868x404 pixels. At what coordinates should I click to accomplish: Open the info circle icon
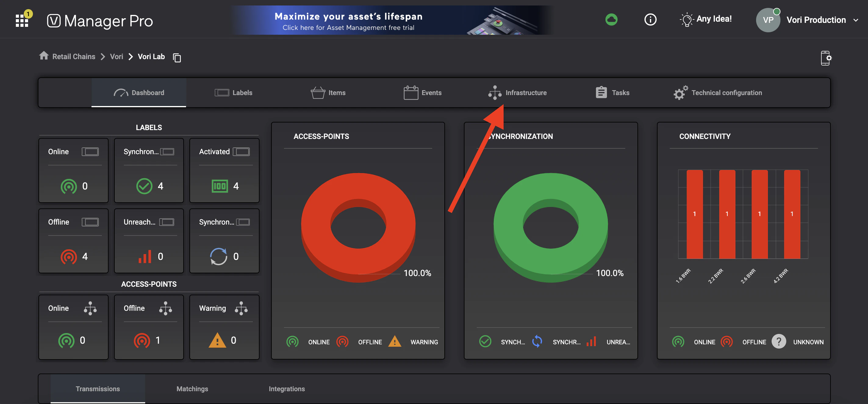[x=650, y=19]
